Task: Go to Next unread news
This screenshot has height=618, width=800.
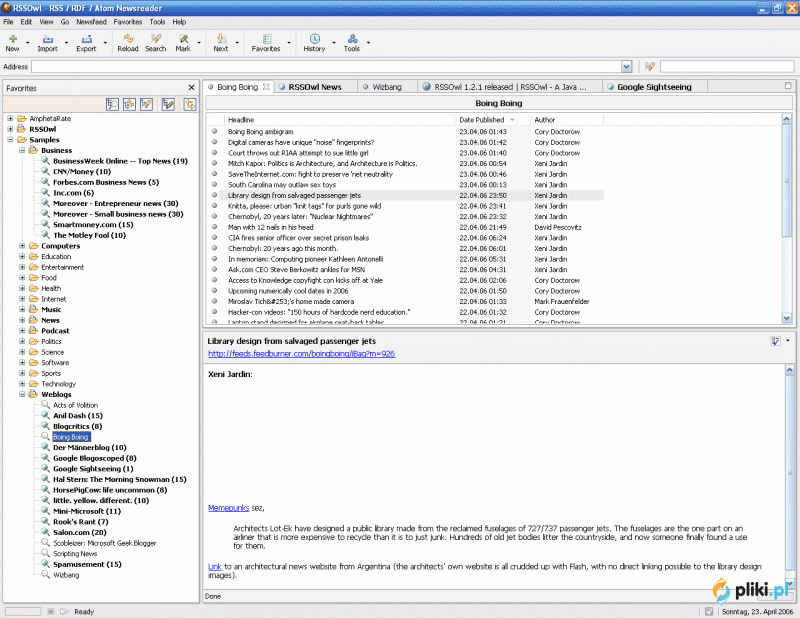Action: [x=221, y=43]
